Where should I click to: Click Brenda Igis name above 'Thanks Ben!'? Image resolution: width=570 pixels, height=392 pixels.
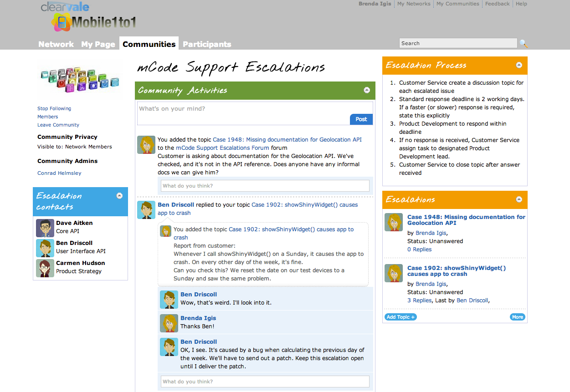[x=198, y=318]
